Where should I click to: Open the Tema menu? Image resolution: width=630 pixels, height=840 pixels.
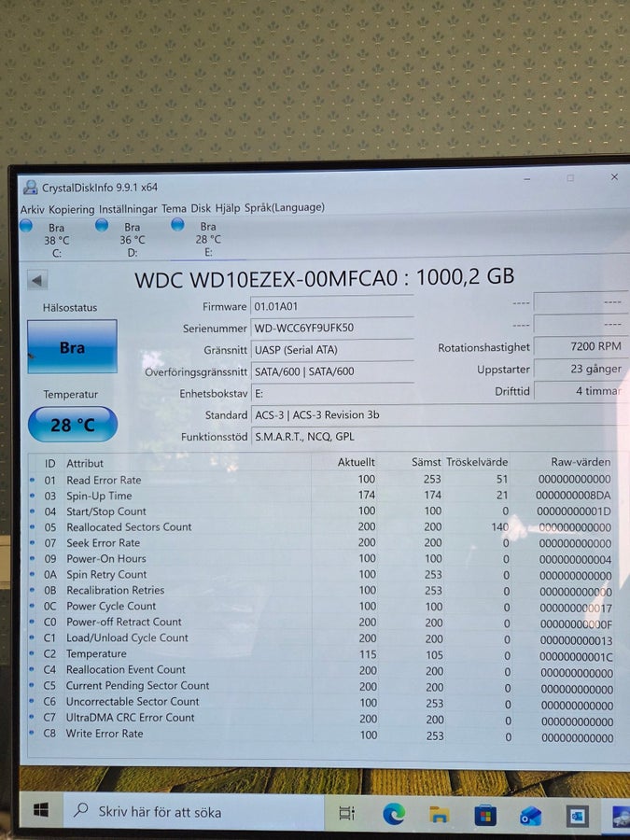click(x=175, y=208)
